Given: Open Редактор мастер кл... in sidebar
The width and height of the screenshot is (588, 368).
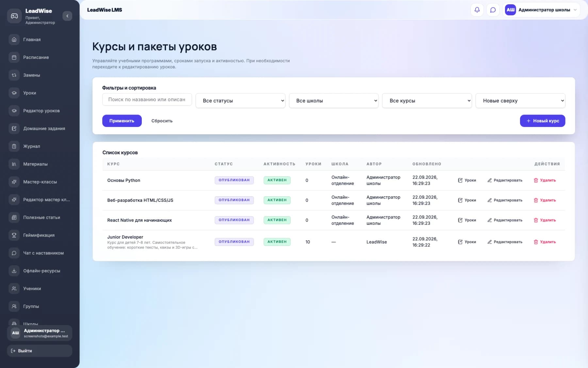Looking at the screenshot, I should pyautogui.click(x=40, y=200).
